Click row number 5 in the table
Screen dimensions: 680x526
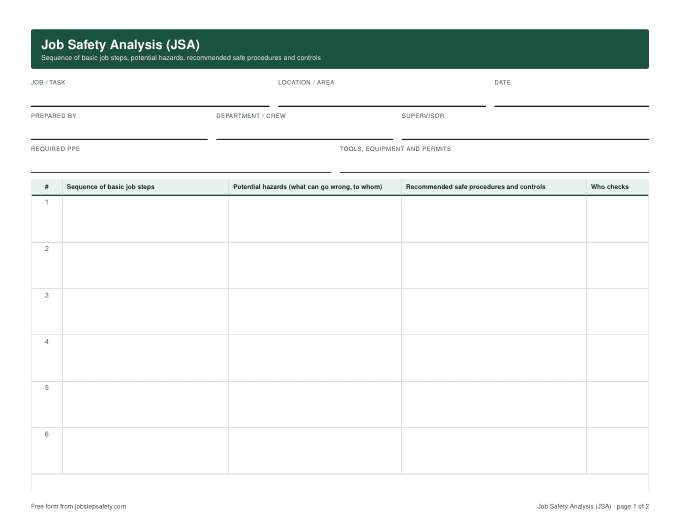click(47, 388)
